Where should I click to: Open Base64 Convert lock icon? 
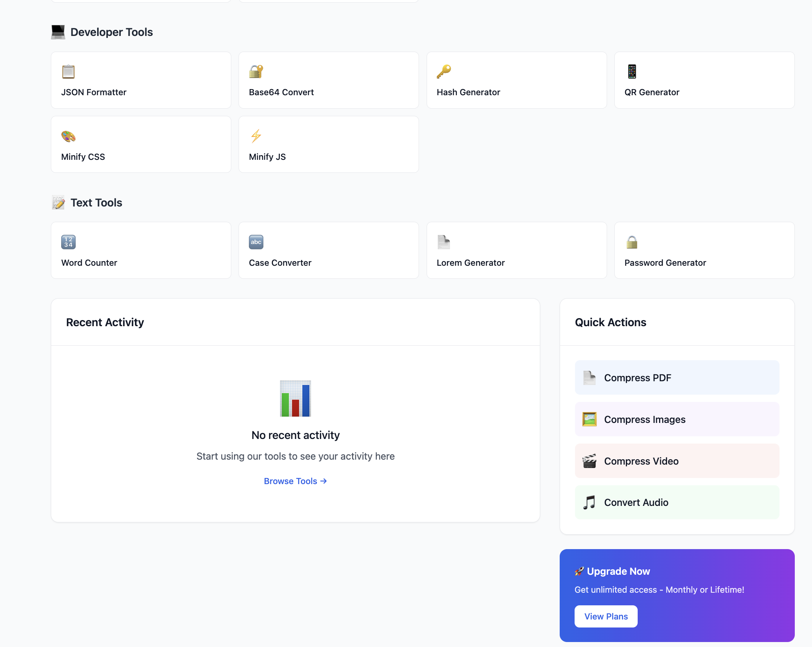pos(256,72)
